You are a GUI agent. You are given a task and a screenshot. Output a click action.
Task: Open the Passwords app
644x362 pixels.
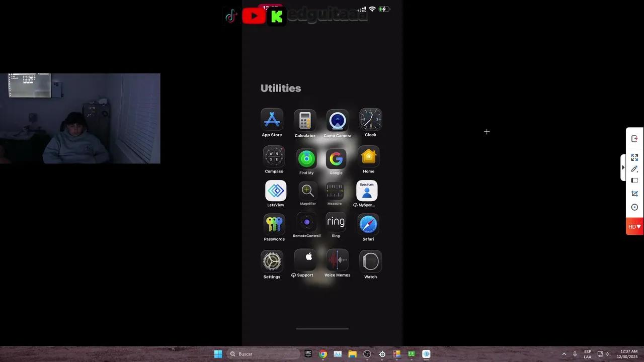point(274,224)
